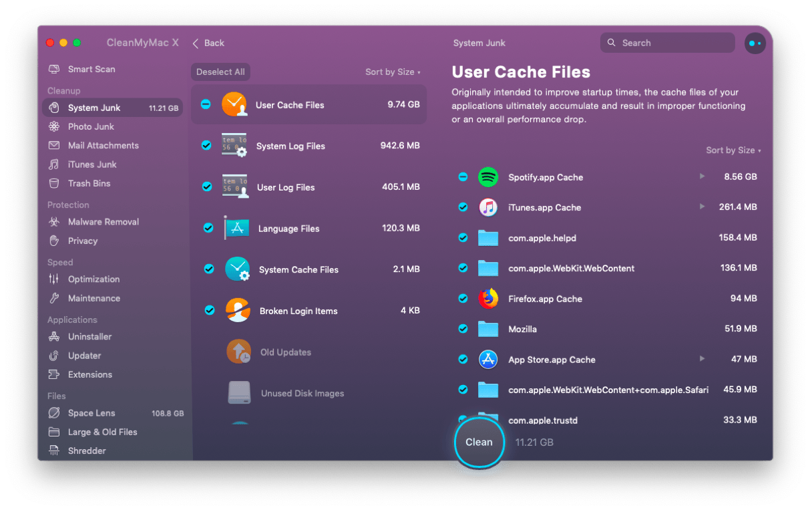This screenshot has width=812, height=508.
Task: Click the Large & Old Files folder icon
Action: click(54, 432)
